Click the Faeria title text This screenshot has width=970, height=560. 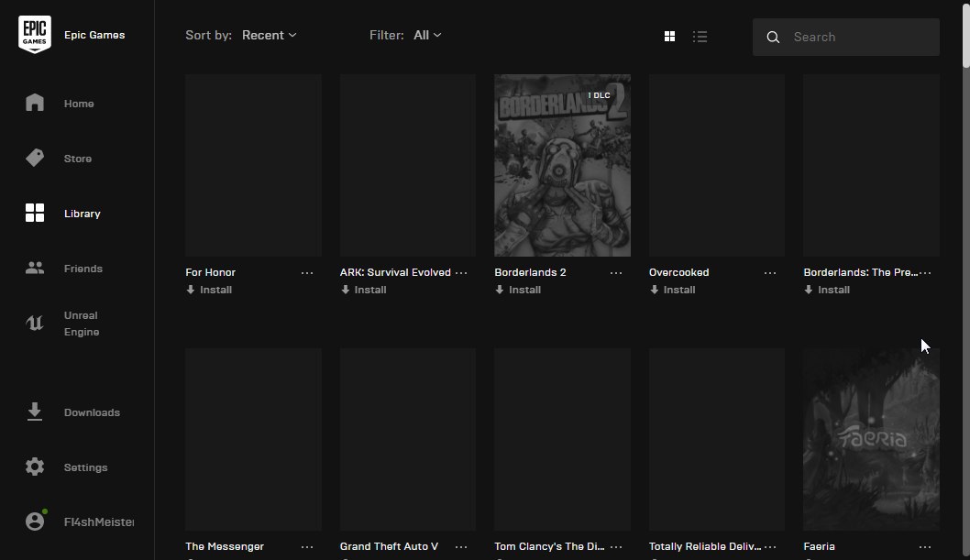coord(819,546)
